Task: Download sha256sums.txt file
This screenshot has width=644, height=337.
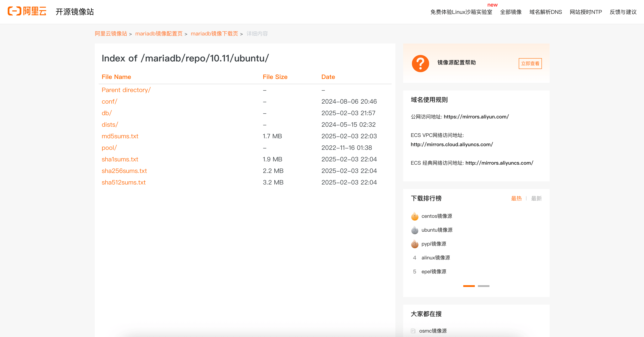Action: [x=124, y=171]
